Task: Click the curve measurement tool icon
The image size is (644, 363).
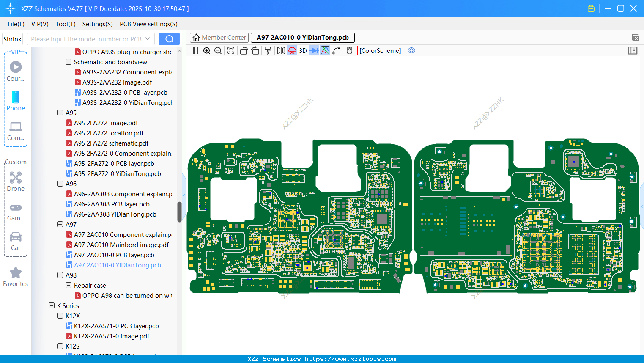Action: tap(335, 50)
